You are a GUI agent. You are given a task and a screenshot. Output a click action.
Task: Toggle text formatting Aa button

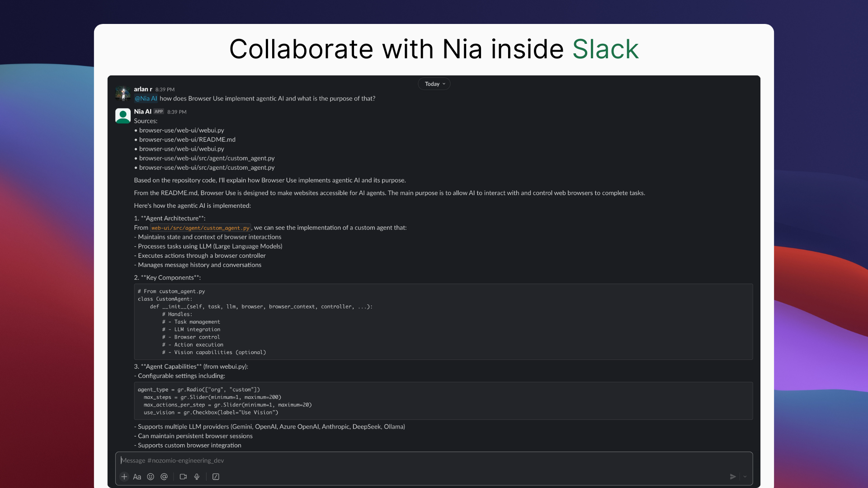point(137,477)
